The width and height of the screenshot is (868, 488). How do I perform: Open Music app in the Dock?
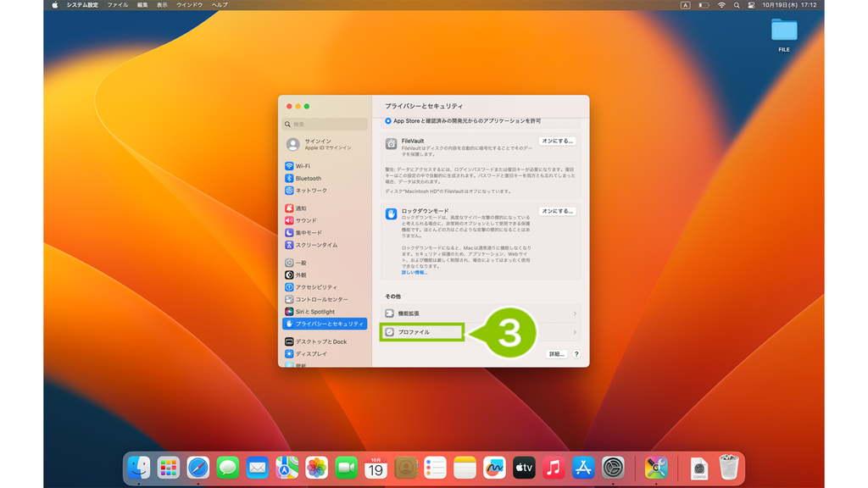[554, 468]
